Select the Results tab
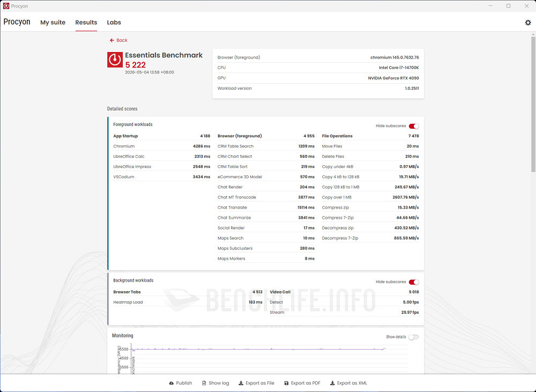This screenshot has width=536, height=392. click(86, 22)
